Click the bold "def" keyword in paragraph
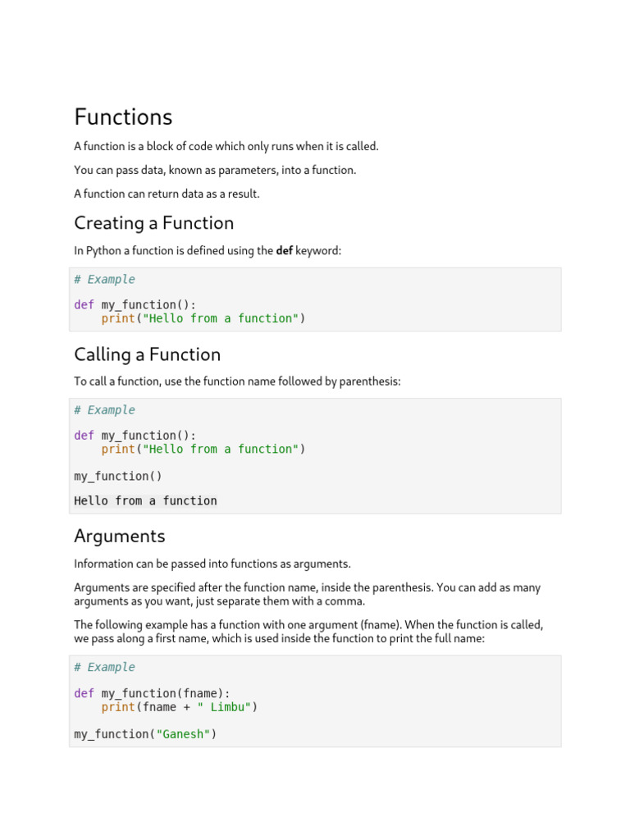The height and width of the screenshot is (840, 630). (284, 251)
